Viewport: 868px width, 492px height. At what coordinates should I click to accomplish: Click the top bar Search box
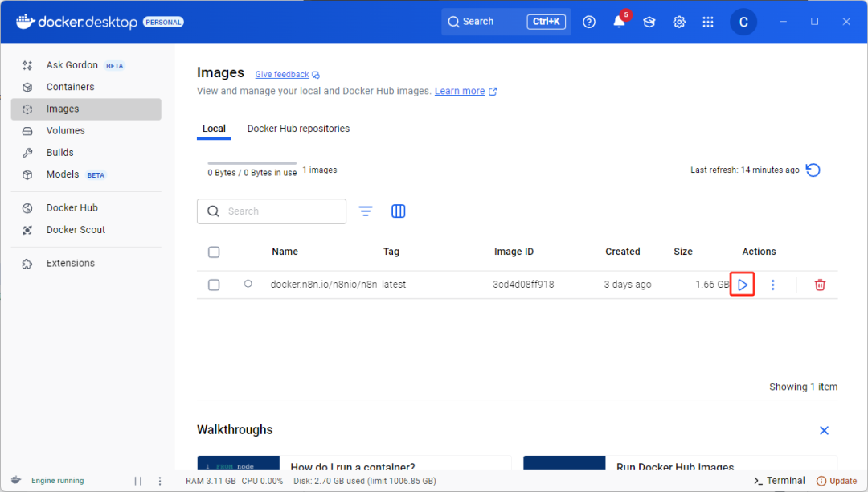point(506,22)
